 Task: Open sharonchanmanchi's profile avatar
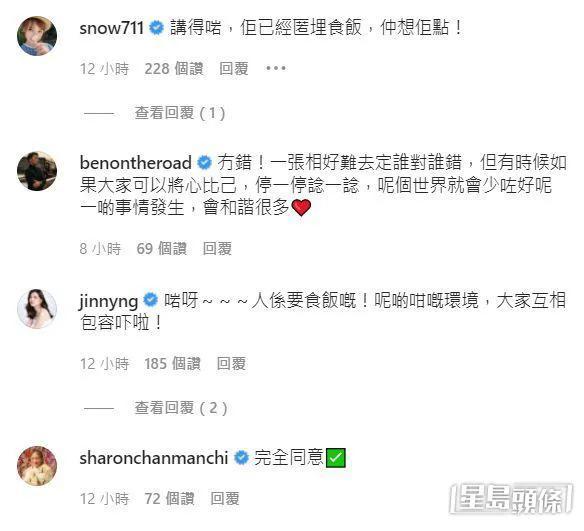(37, 466)
